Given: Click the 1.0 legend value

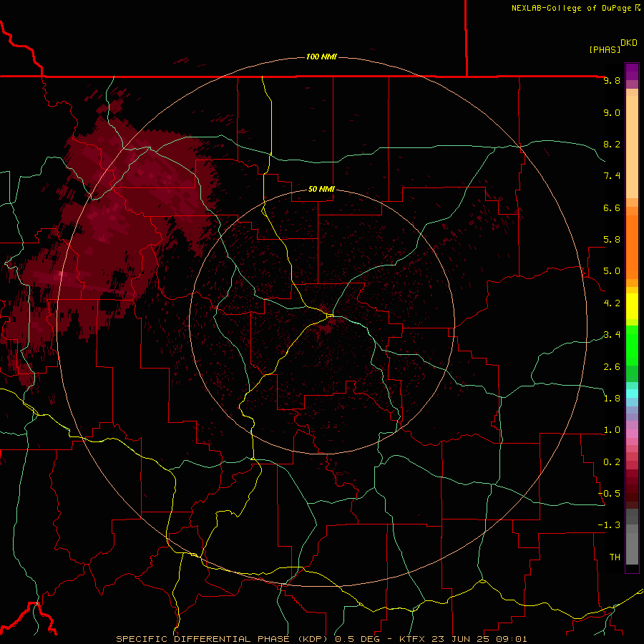Looking at the screenshot, I should [612, 430].
